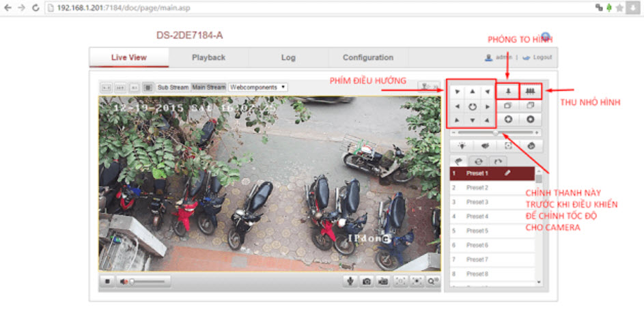The width and height of the screenshot is (644, 316).
Task: Select Preset 2 in the list
Action: pos(492,188)
